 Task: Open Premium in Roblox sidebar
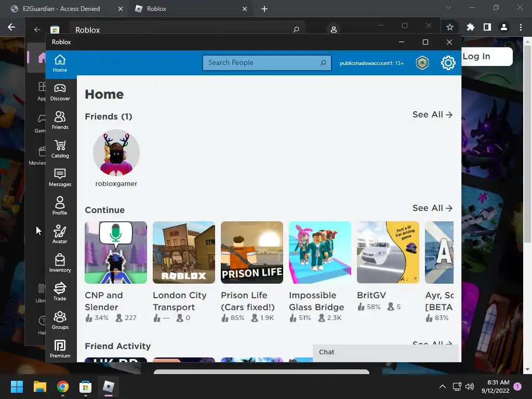(60, 349)
